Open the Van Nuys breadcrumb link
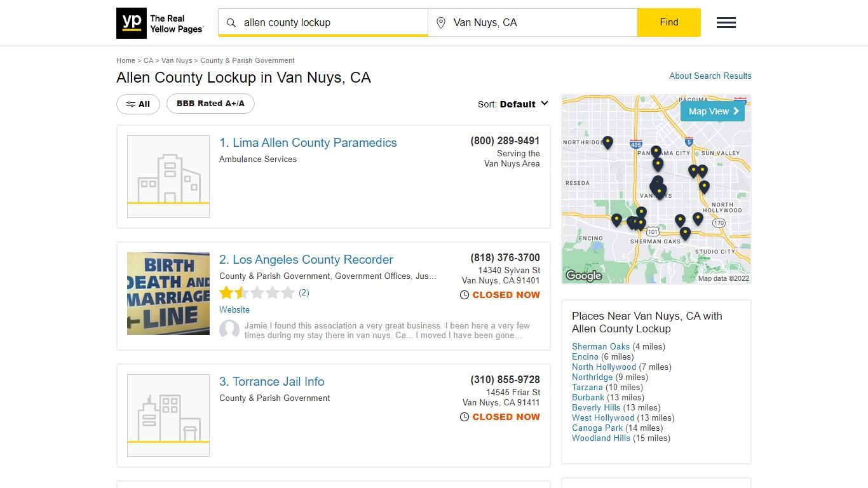The height and width of the screenshot is (488, 868). pos(177,60)
